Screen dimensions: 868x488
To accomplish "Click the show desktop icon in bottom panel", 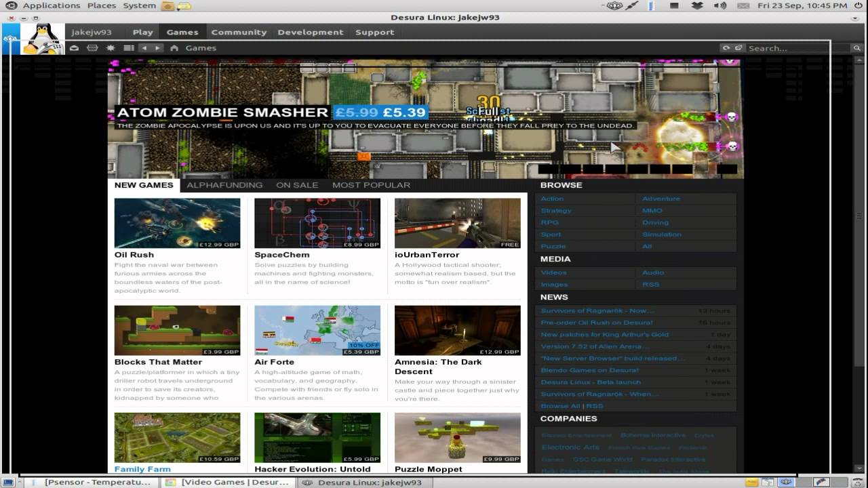I will [x=9, y=483].
